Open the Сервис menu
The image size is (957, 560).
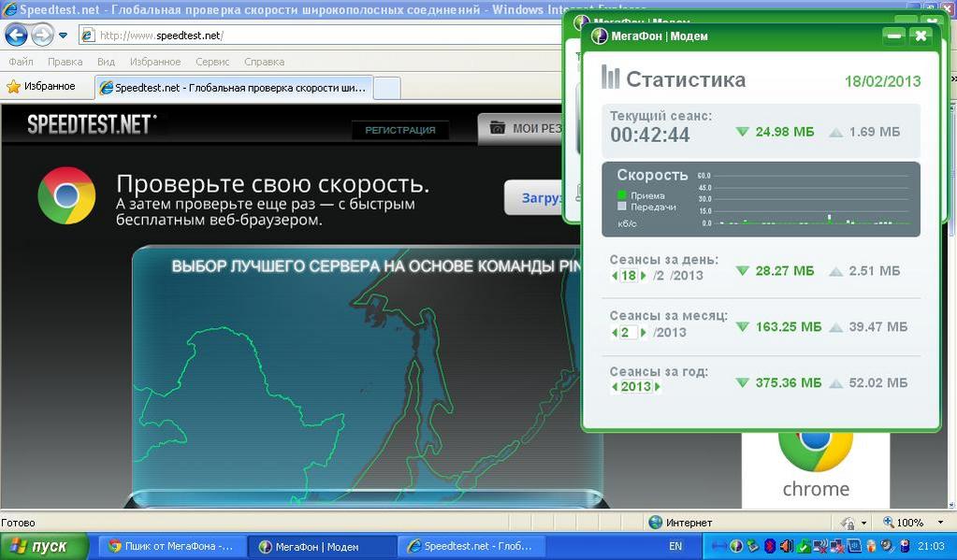[x=212, y=62]
